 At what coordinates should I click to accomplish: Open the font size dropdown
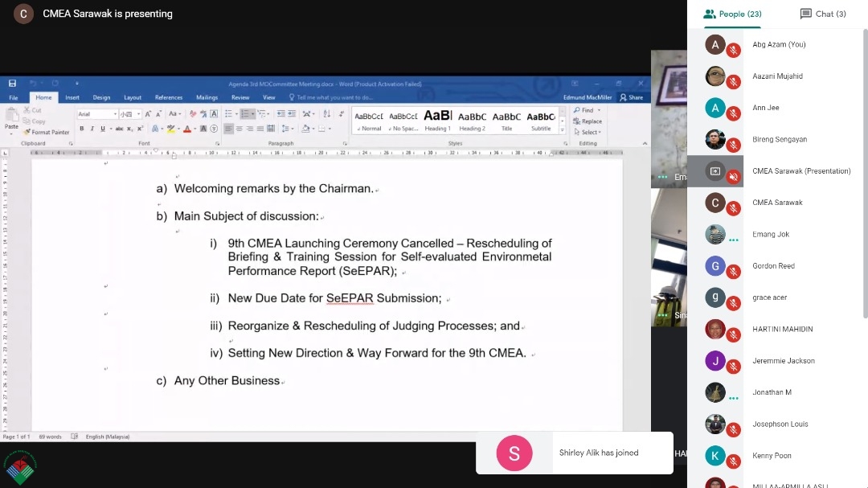tap(138, 114)
